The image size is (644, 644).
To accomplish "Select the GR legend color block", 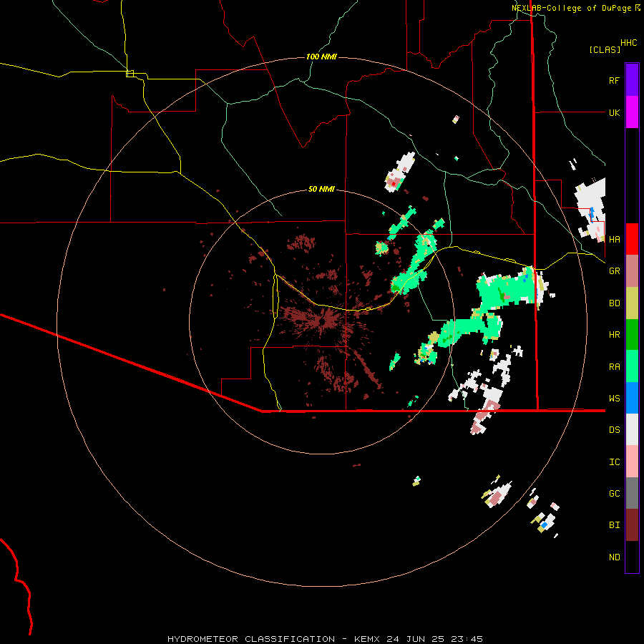I will click(632, 271).
